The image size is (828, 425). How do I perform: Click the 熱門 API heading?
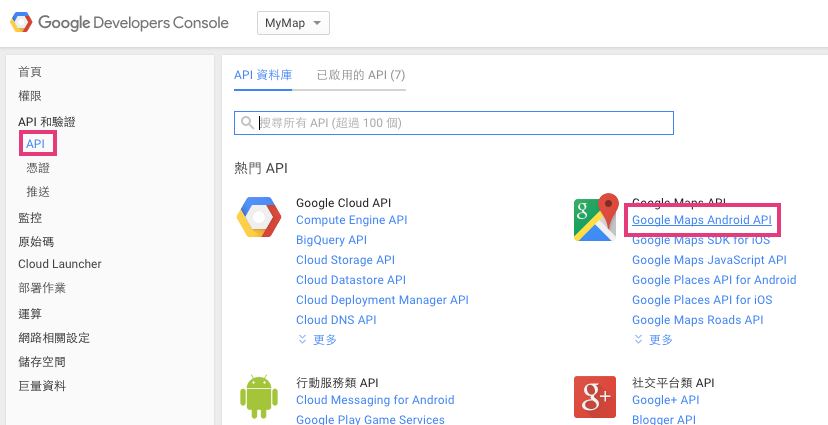click(x=261, y=168)
